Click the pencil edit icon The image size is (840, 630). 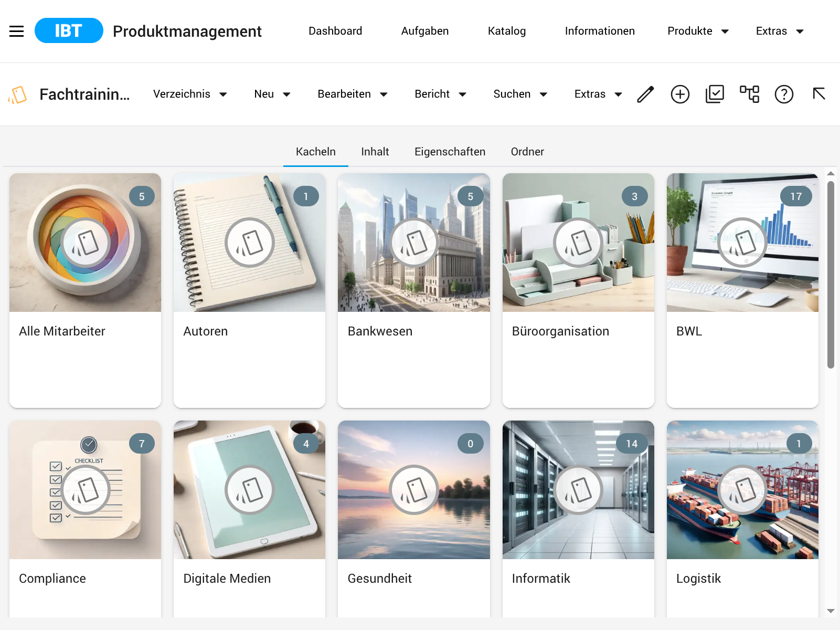click(x=645, y=94)
